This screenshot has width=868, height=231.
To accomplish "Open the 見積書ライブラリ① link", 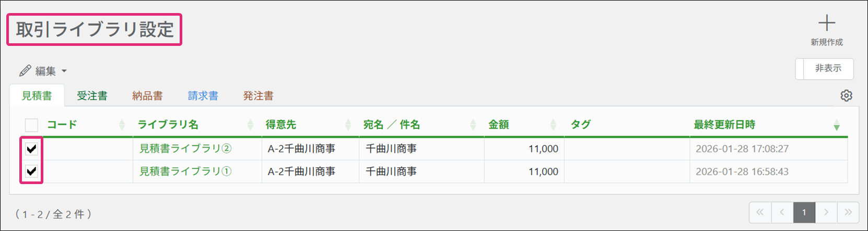I will [185, 172].
